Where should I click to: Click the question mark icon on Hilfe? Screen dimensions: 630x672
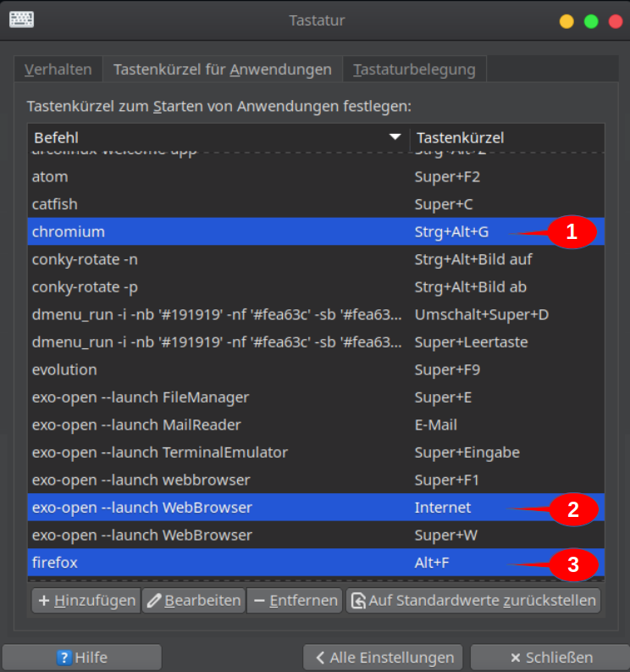64,658
